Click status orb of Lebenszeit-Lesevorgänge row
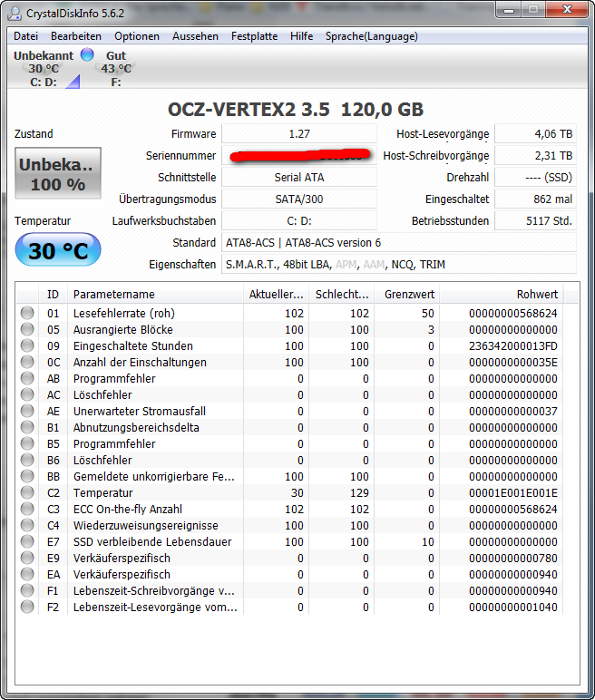The width and height of the screenshot is (595, 700). [27, 607]
